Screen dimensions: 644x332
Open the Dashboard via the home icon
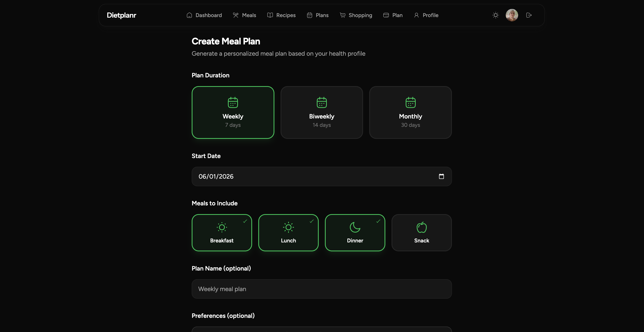pos(189,15)
